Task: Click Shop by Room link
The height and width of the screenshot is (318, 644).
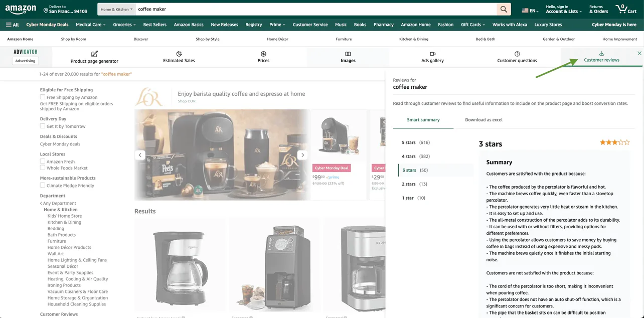Action: pyautogui.click(x=74, y=39)
